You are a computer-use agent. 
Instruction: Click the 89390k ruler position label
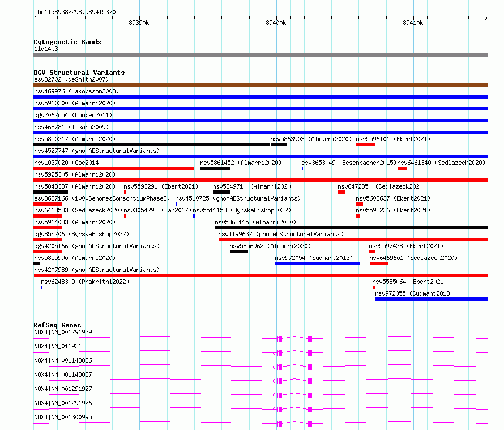pos(139,23)
